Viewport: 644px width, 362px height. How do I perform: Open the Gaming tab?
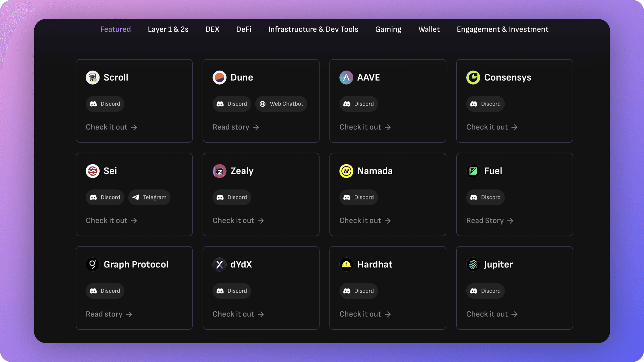click(388, 29)
